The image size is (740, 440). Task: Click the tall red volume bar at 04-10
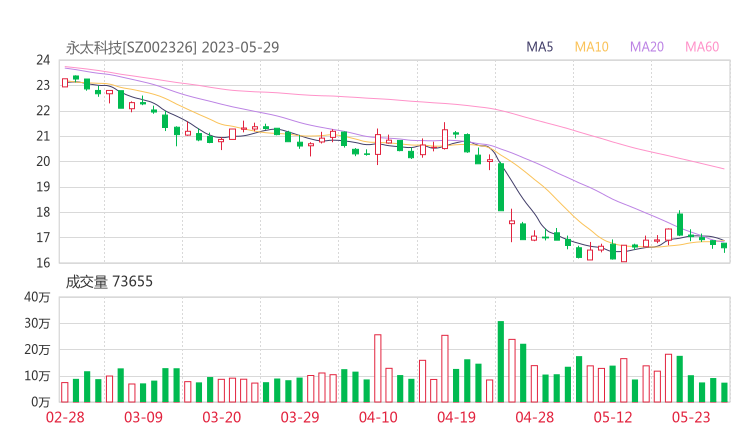coord(378,368)
